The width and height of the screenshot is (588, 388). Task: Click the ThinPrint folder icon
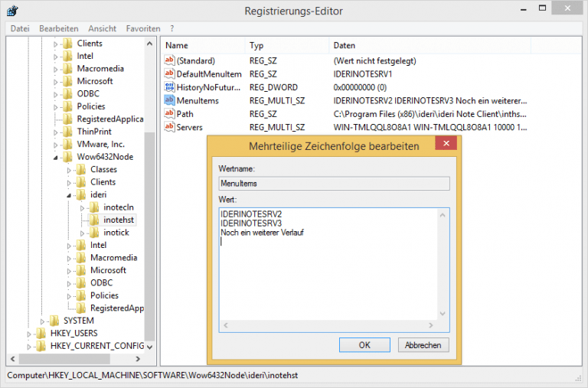(67, 132)
